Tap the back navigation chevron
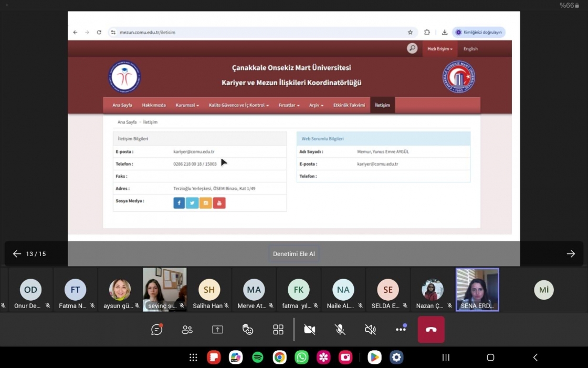This screenshot has width=588, height=368. 535,357
